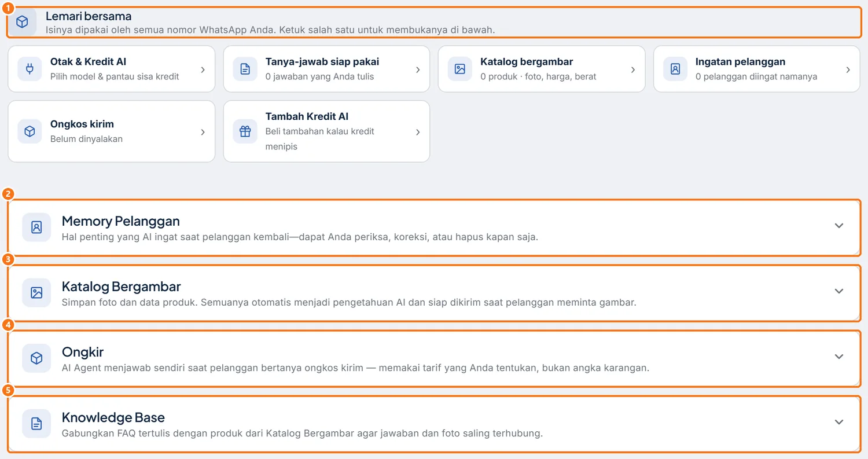
Task: Click the box icon on Ongkos kirim card
Action: point(30,131)
